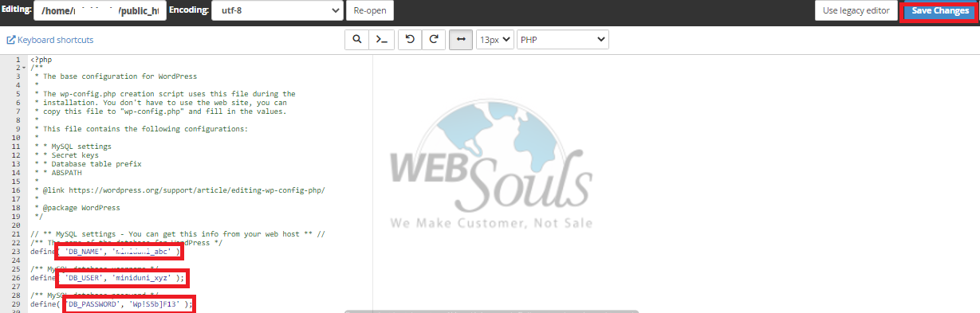Click the opening <?php tag line

click(41, 60)
